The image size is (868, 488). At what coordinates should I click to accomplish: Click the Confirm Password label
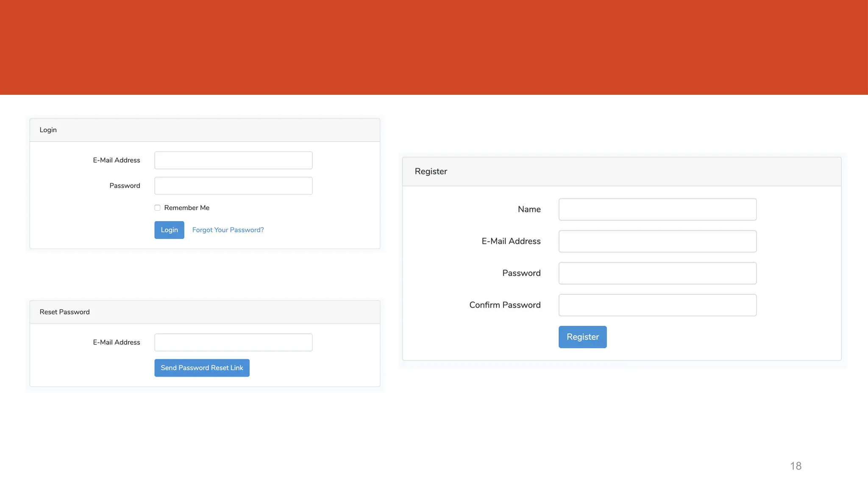pos(505,305)
